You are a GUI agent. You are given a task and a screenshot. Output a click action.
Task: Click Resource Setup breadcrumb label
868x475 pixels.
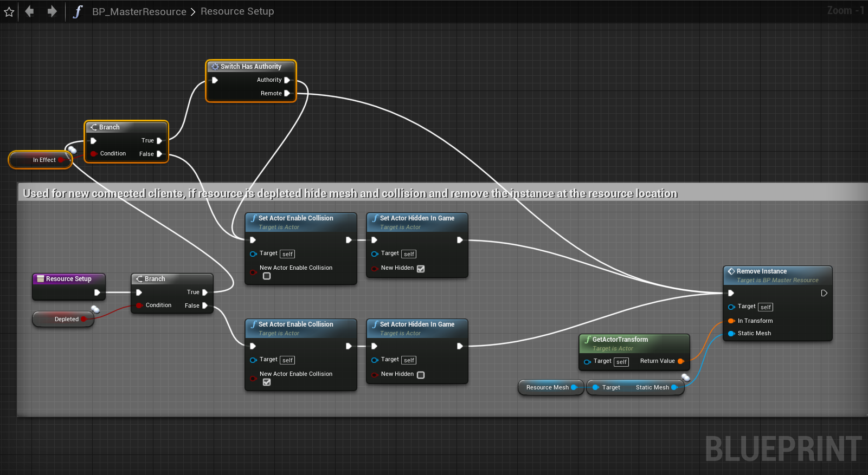click(237, 11)
